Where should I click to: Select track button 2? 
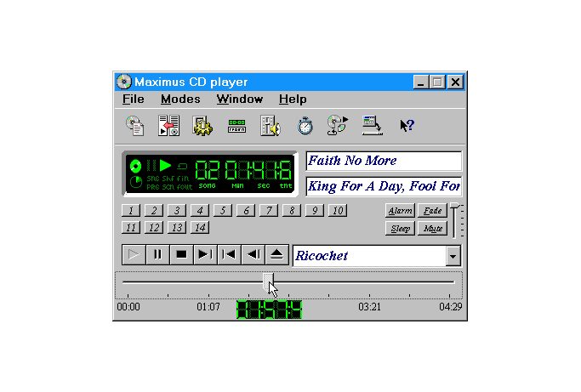tap(154, 210)
